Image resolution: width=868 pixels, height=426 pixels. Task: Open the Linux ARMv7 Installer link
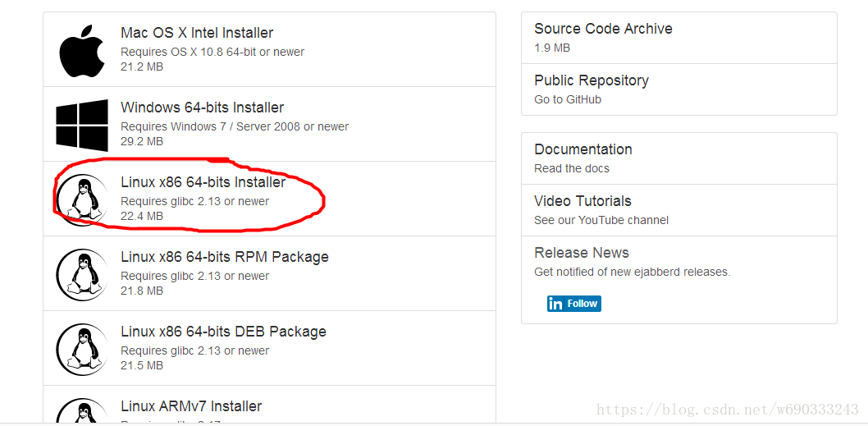pos(191,406)
